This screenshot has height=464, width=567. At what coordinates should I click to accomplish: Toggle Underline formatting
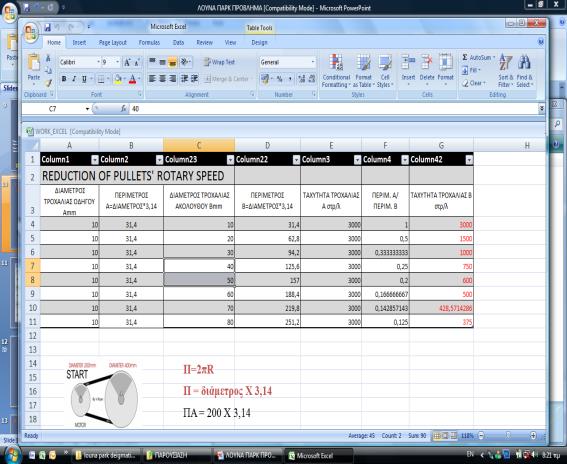[84, 79]
